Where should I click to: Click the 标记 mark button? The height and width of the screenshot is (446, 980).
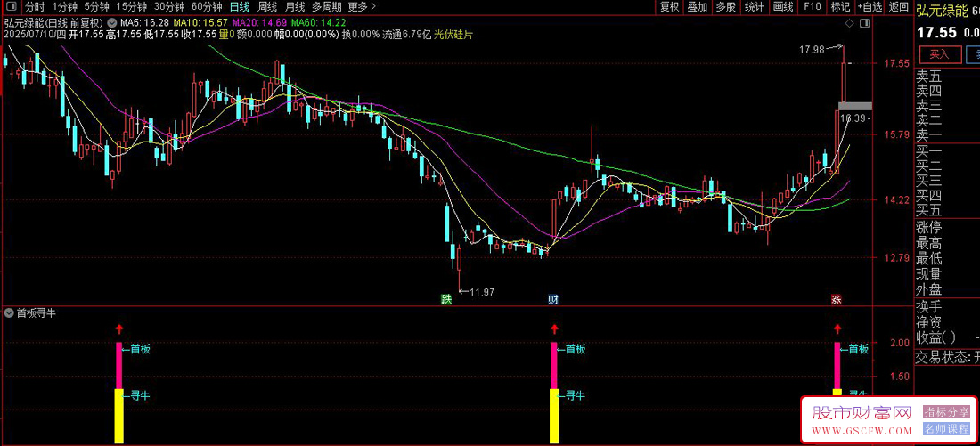[840, 7]
